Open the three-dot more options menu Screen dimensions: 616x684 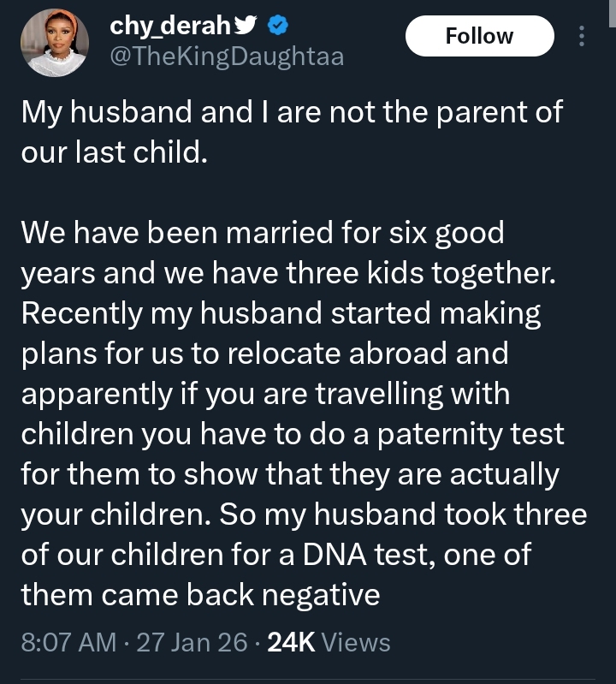click(x=583, y=36)
